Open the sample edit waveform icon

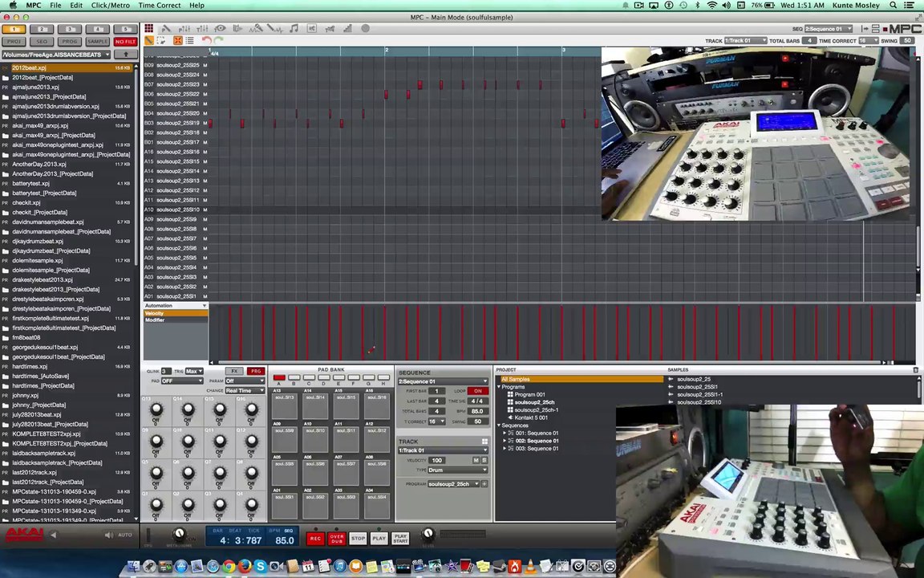pyautogui.click(x=274, y=28)
